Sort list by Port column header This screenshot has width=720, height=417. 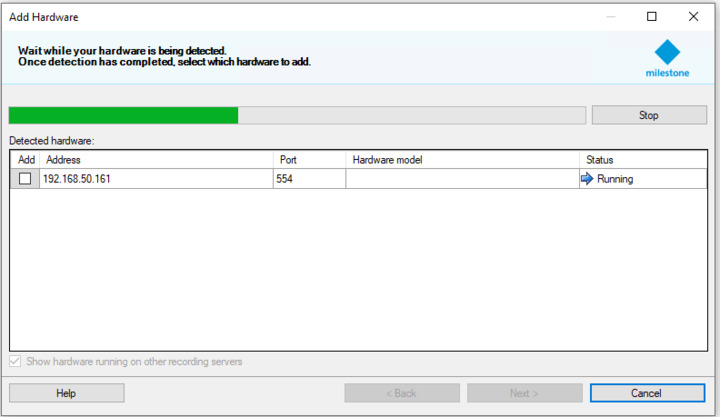coord(309,159)
